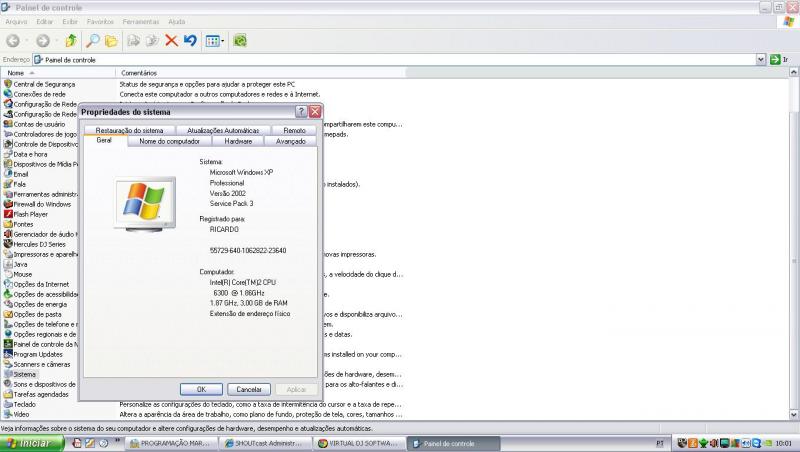Click the Comentários column header
The width and height of the screenshot is (800, 452).
click(x=260, y=73)
